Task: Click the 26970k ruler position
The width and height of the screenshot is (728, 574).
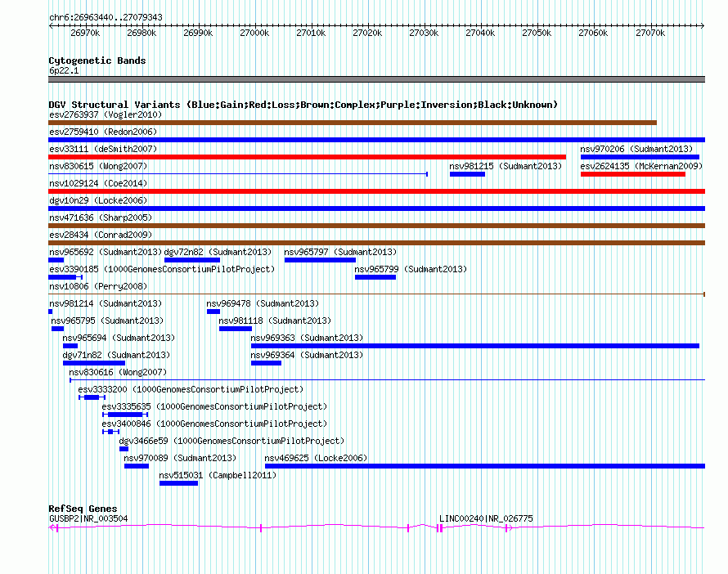Action: [85, 33]
